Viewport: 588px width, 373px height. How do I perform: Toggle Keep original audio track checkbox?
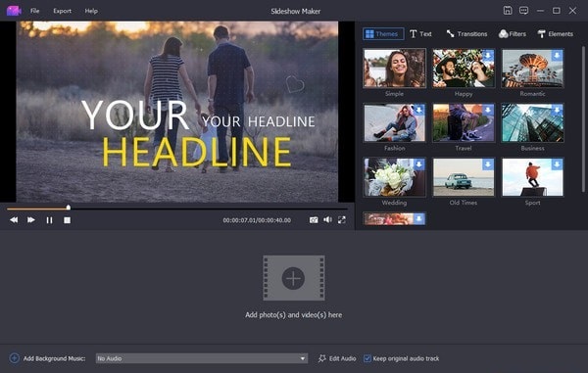click(367, 358)
